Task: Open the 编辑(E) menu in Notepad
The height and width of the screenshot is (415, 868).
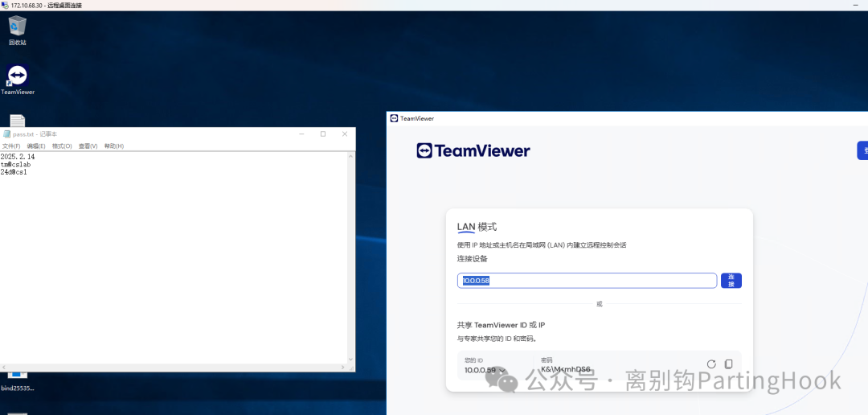Action: click(36, 146)
